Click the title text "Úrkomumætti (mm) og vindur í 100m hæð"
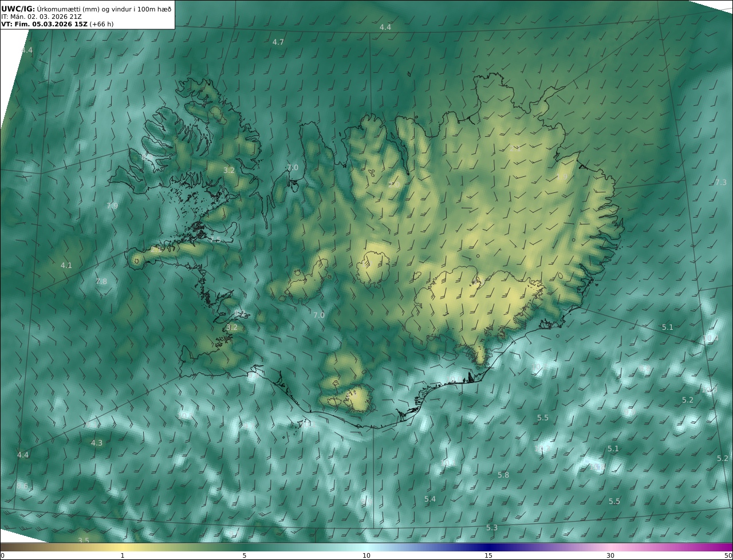This screenshot has height=560, width=733. [x=104, y=9]
